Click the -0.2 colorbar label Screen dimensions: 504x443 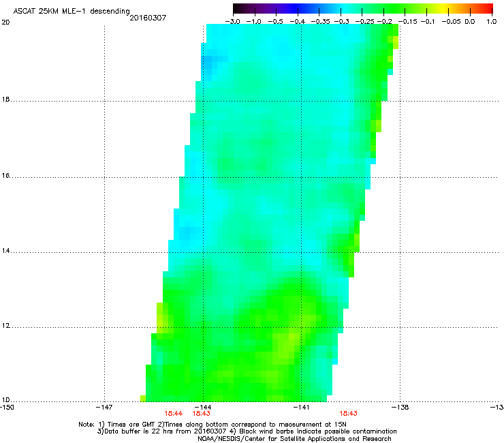tap(385, 22)
